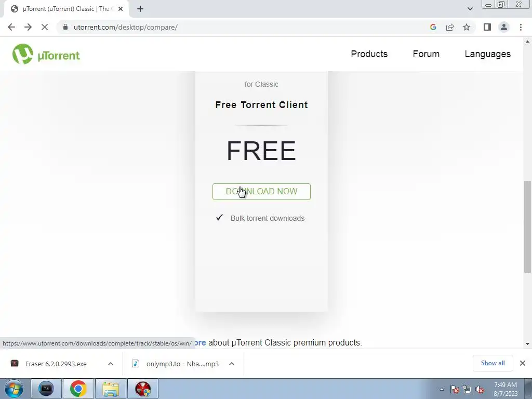
Task: Click Chrome taskbar icon
Action: pyautogui.click(x=78, y=389)
